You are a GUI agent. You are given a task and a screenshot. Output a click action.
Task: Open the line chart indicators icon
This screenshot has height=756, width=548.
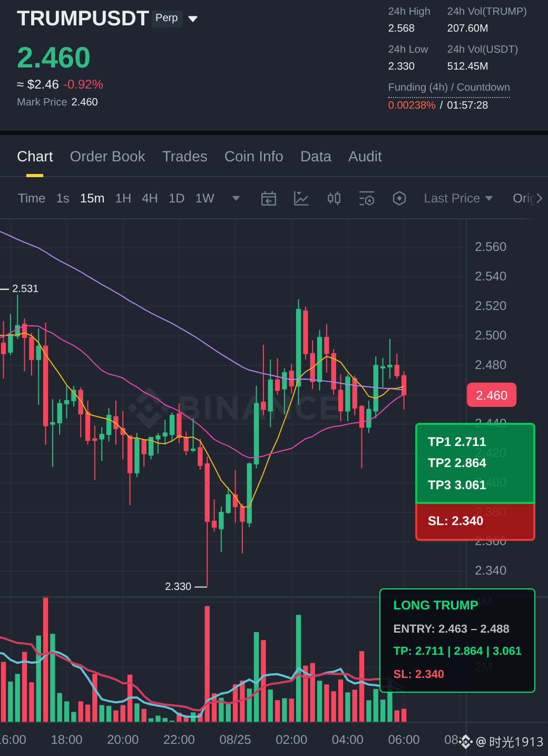coord(301,198)
